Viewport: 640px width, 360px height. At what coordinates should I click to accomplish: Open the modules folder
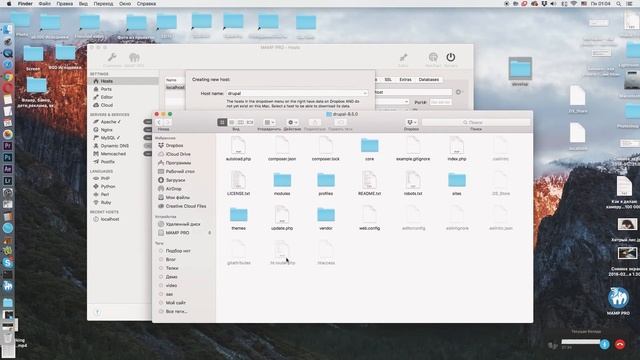tap(282, 180)
